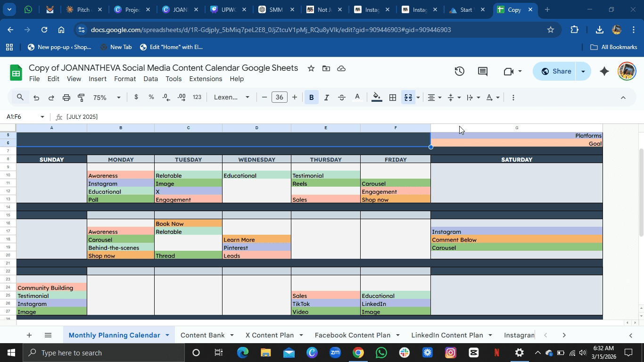Add a new sheet with plus button

tap(29, 335)
